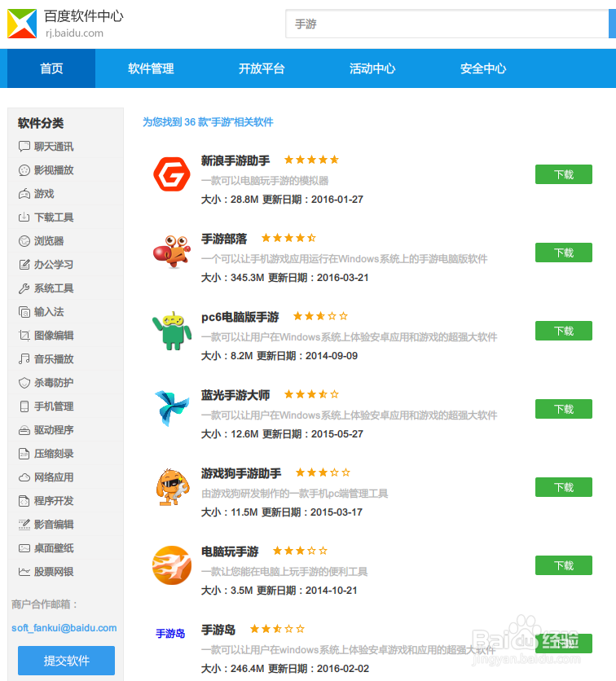Click the 手游部落 crab app icon
Screen dimensions: 616x681
click(172, 252)
